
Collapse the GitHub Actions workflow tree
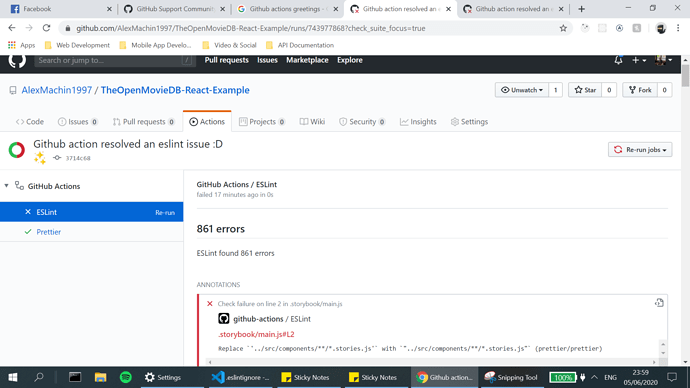7,186
